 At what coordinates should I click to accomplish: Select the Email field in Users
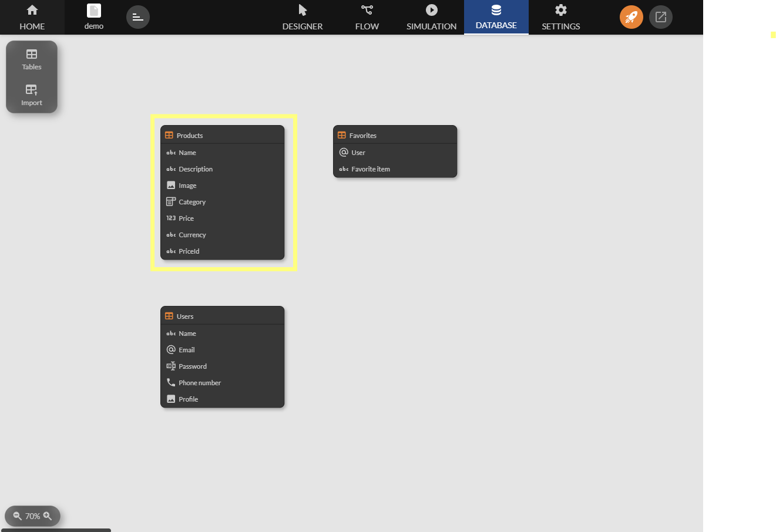click(x=223, y=350)
